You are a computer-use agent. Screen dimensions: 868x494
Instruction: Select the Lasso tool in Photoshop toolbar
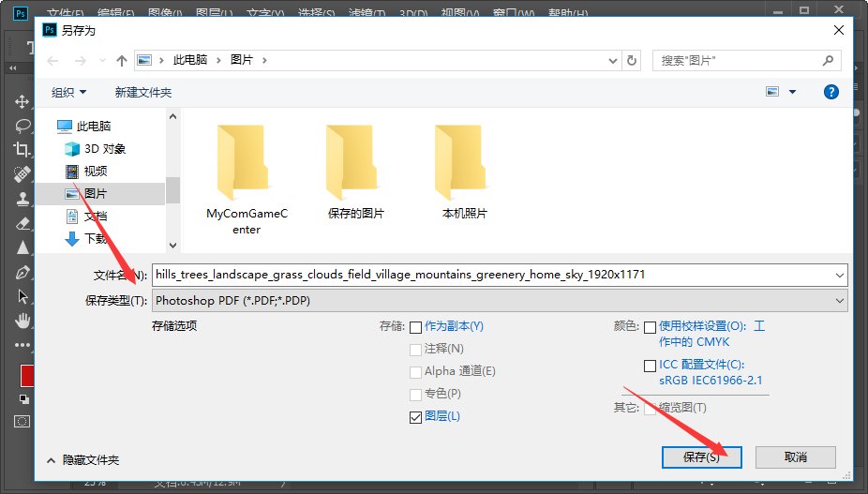tap(22, 126)
